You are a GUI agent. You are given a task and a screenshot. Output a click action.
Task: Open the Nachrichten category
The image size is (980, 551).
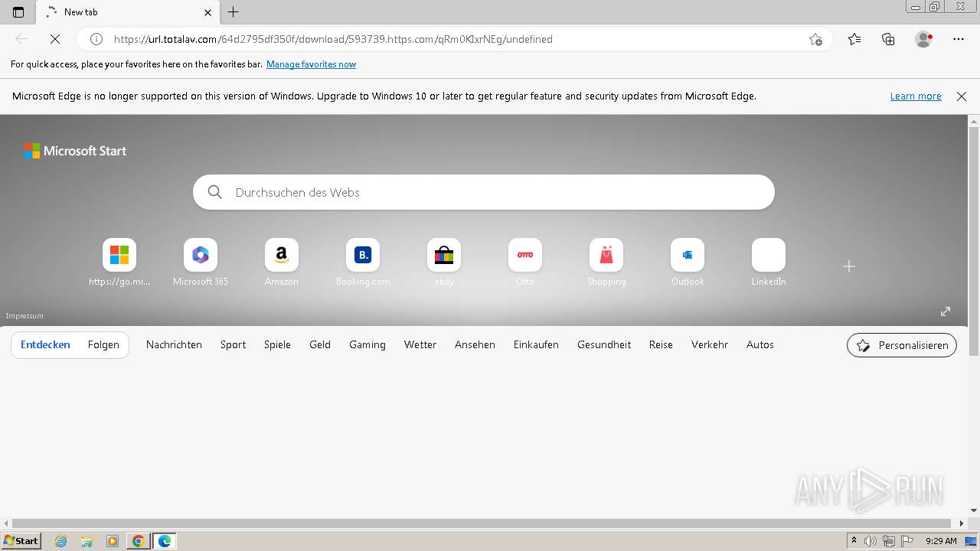tap(174, 345)
